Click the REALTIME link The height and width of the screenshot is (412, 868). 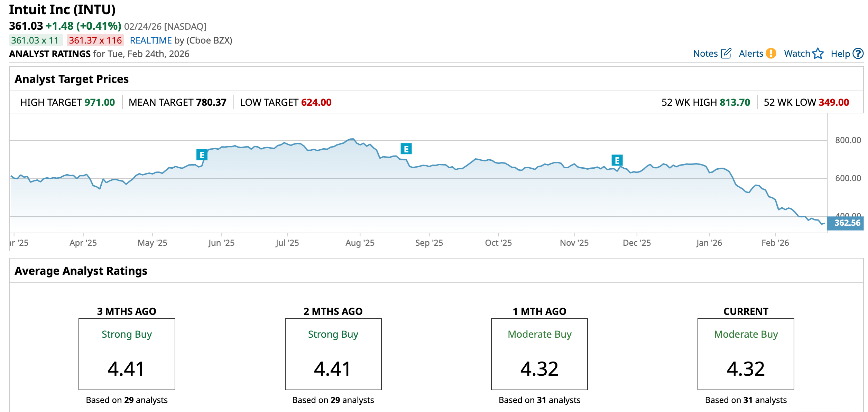151,40
